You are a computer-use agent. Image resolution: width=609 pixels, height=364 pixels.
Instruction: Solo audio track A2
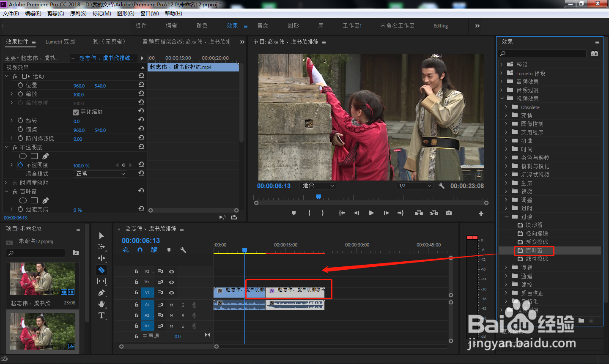click(183, 315)
